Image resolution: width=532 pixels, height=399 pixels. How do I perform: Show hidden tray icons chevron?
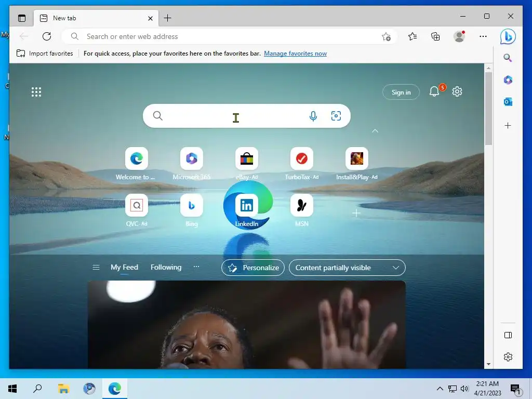click(440, 389)
